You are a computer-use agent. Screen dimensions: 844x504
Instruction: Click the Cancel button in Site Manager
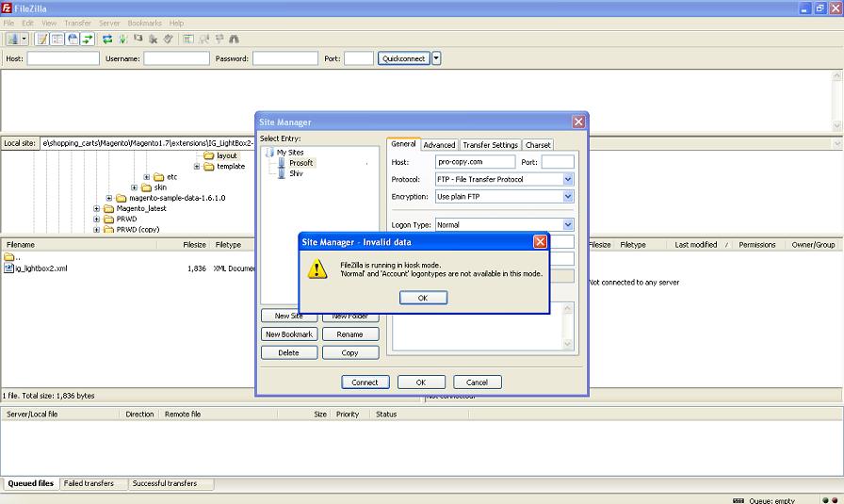(x=477, y=382)
